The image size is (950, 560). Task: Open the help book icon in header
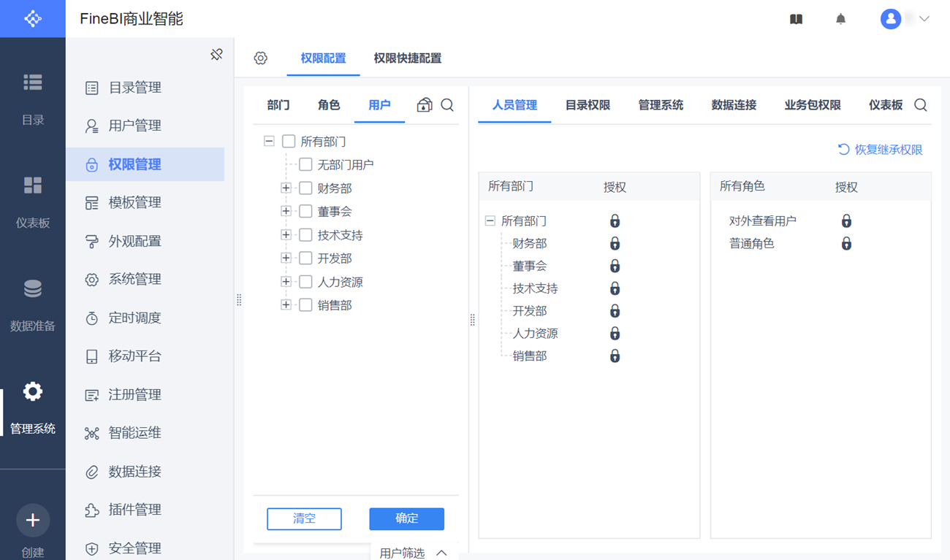click(797, 19)
